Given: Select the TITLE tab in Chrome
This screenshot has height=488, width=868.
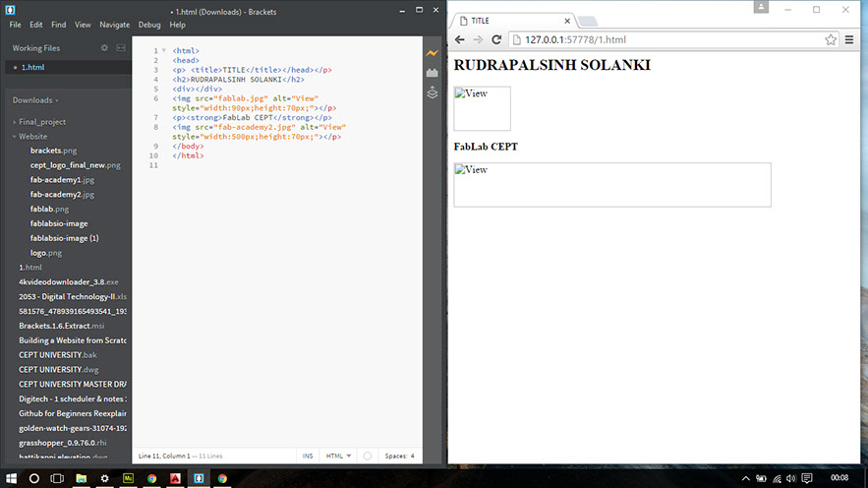Looking at the screenshot, I should pos(512,21).
